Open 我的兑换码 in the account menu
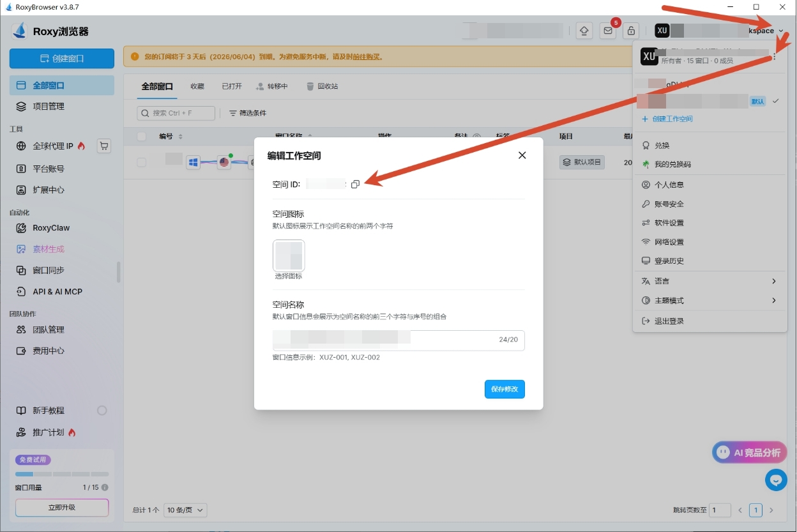The width and height of the screenshot is (797, 532). pyautogui.click(x=709, y=164)
